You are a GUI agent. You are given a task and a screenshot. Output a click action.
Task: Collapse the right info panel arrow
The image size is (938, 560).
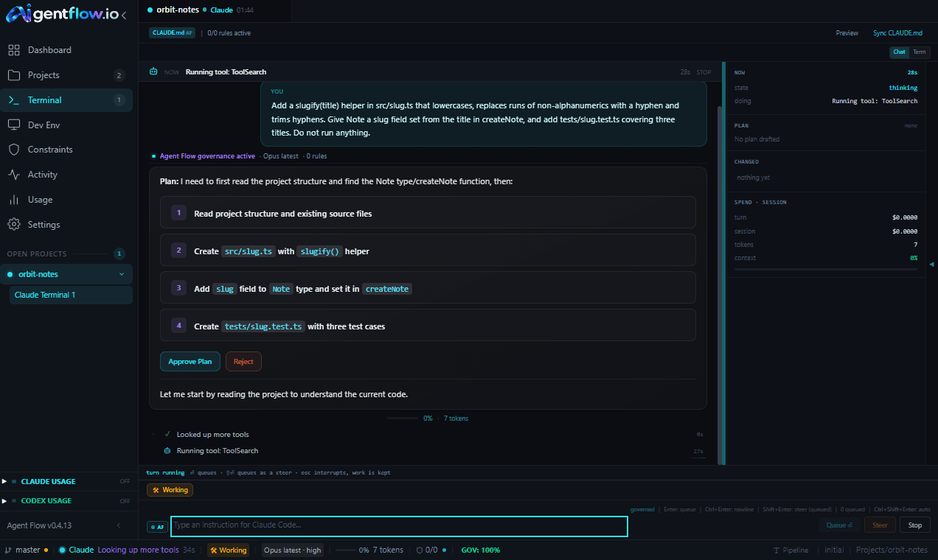pos(931,264)
